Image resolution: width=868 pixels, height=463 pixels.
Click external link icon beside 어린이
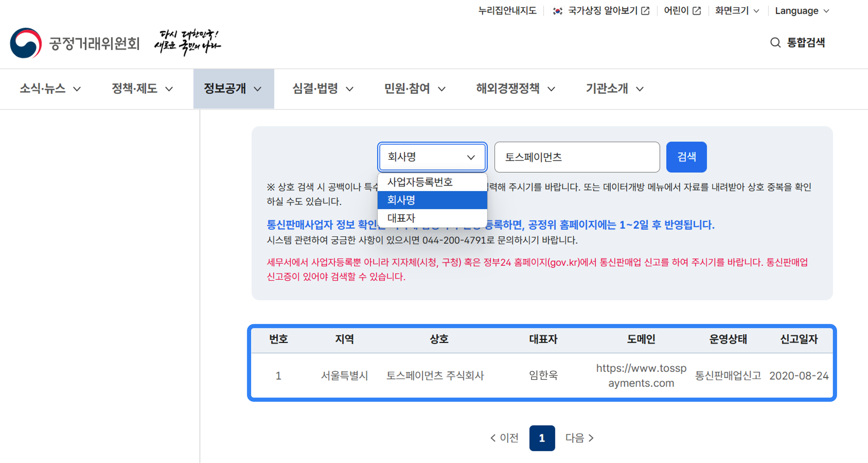click(696, 11)
